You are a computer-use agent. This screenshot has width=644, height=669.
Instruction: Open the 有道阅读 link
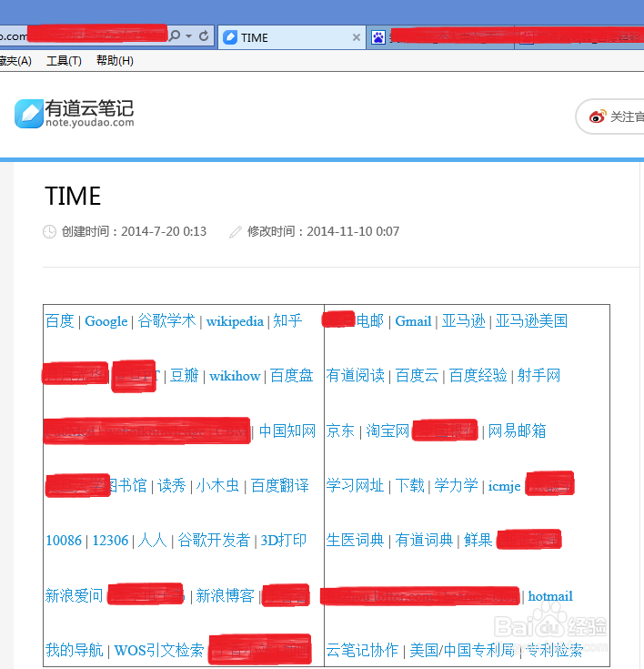(356, 375)
